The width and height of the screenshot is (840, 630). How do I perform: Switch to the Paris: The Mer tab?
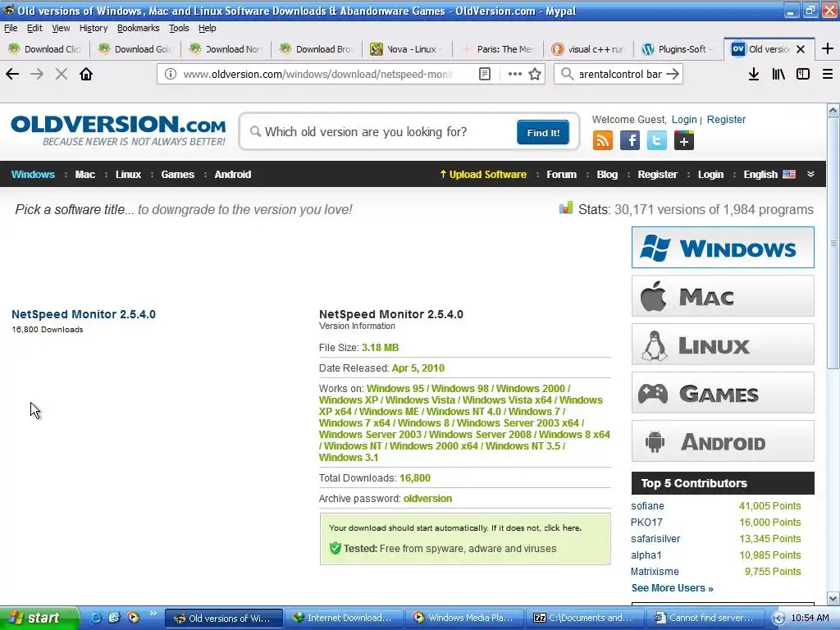(x=498, y=49)
